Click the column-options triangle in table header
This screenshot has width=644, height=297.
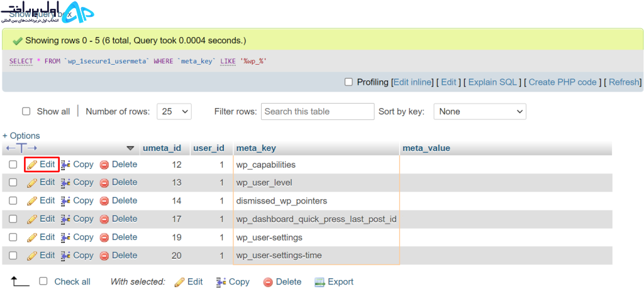coord(131,148)
